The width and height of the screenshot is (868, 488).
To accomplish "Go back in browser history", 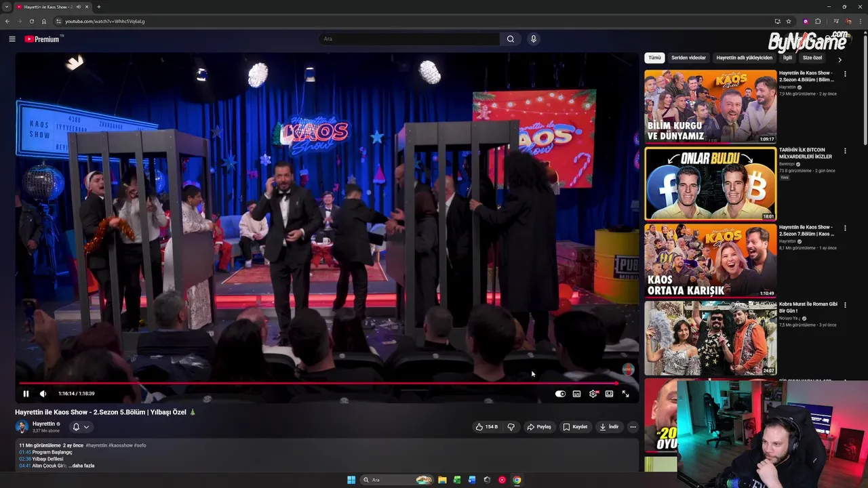I will pyautogui.click(x=7, y=21).
